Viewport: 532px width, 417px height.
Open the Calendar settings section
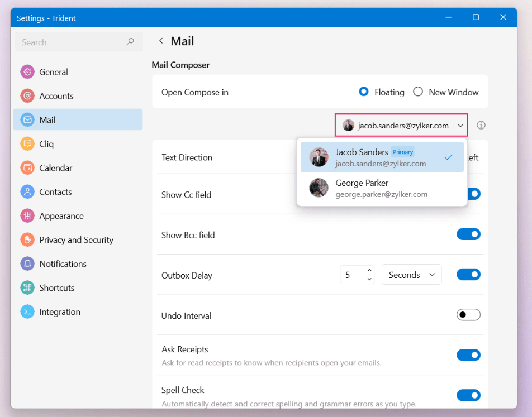tap(78, 168)
